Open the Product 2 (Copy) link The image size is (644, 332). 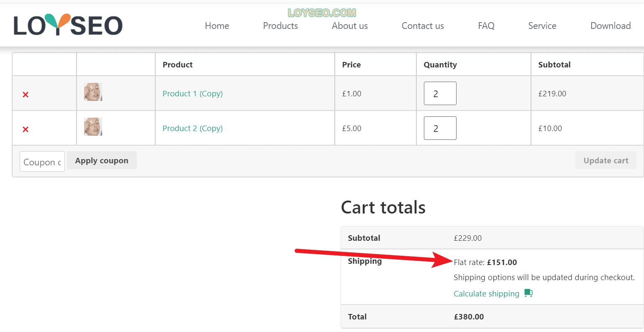point(192,128)
